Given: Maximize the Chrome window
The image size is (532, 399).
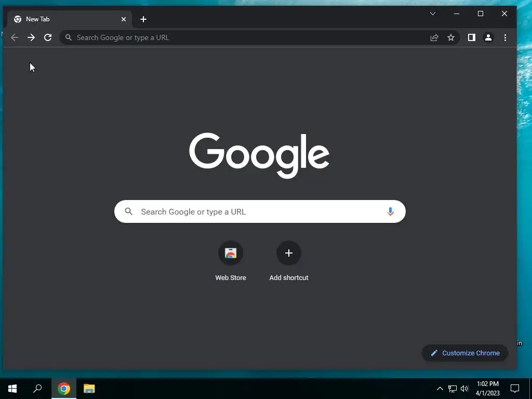Looking at the screenshot, I should tap(481, 14).
